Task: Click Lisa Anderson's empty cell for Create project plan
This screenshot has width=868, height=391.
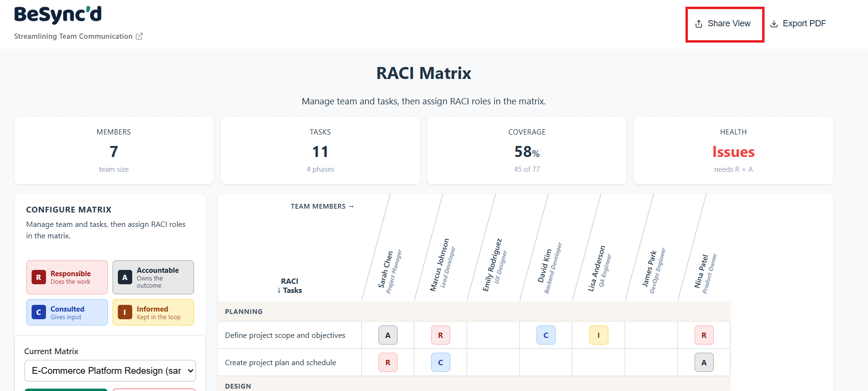Action: [599, 363]
